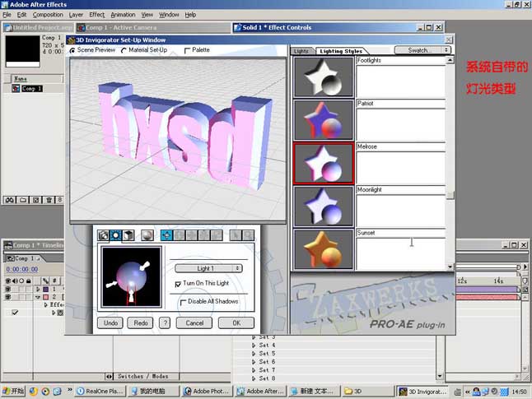This screenshot has height=399, width=532.
Task: Click the Redo button
Action: [x=141, y=322]
